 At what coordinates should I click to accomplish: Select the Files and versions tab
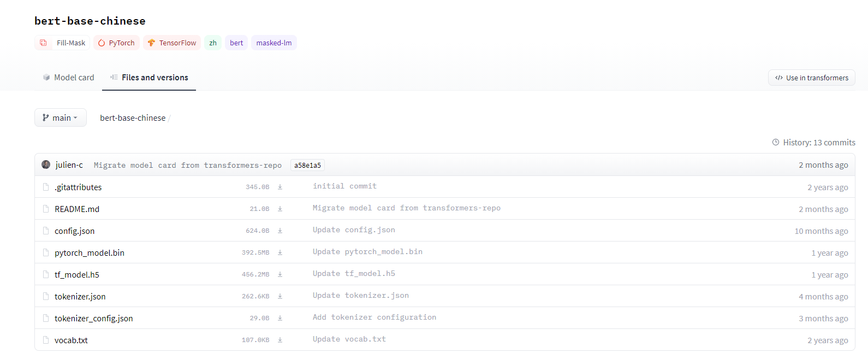pyautogui.click(x=149, y=78)
